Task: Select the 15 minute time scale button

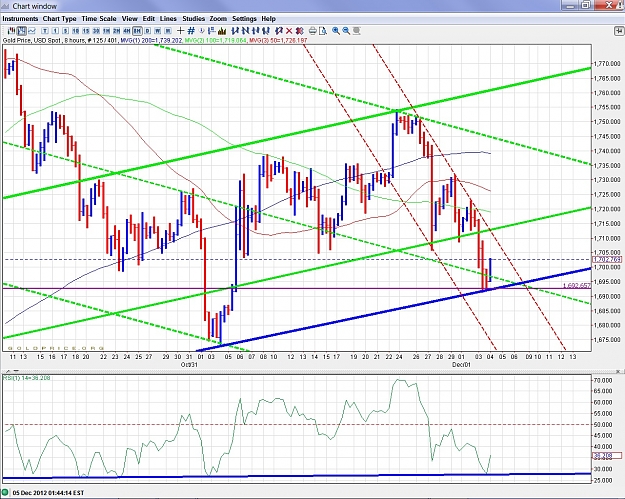Action: pyautogui.click(x=86, y=31)
